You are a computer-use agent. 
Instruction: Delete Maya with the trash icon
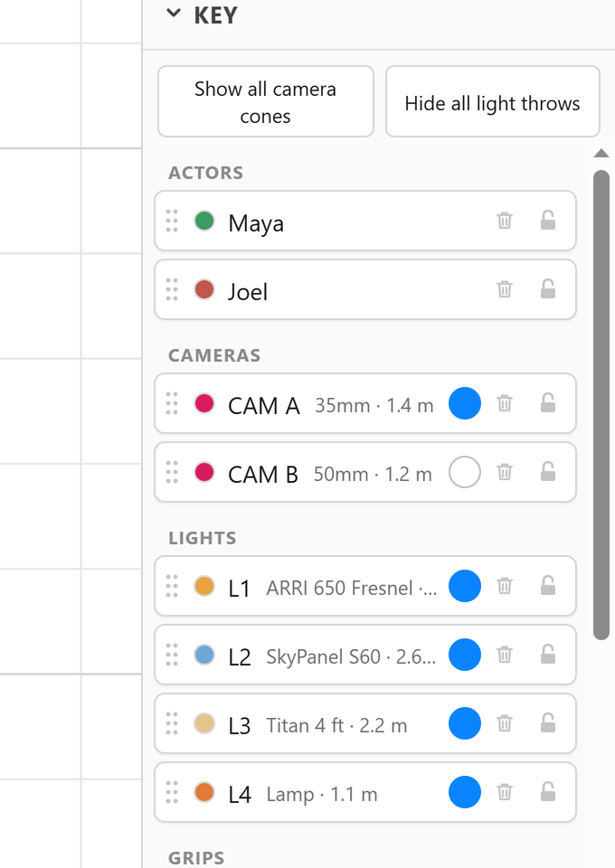pos(505,221)
